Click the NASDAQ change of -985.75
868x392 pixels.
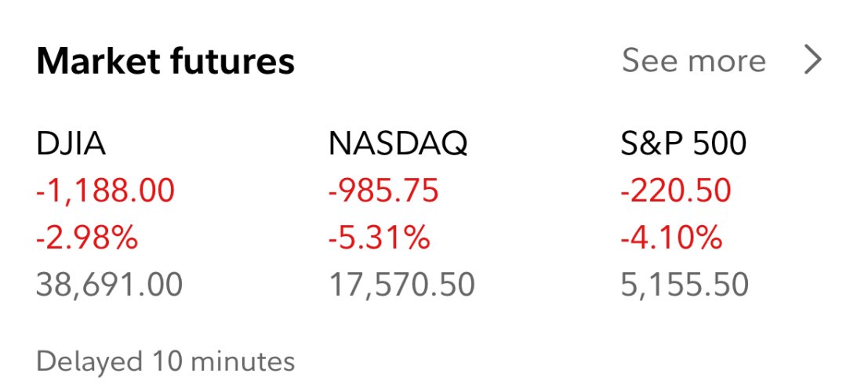click(383, 191)
